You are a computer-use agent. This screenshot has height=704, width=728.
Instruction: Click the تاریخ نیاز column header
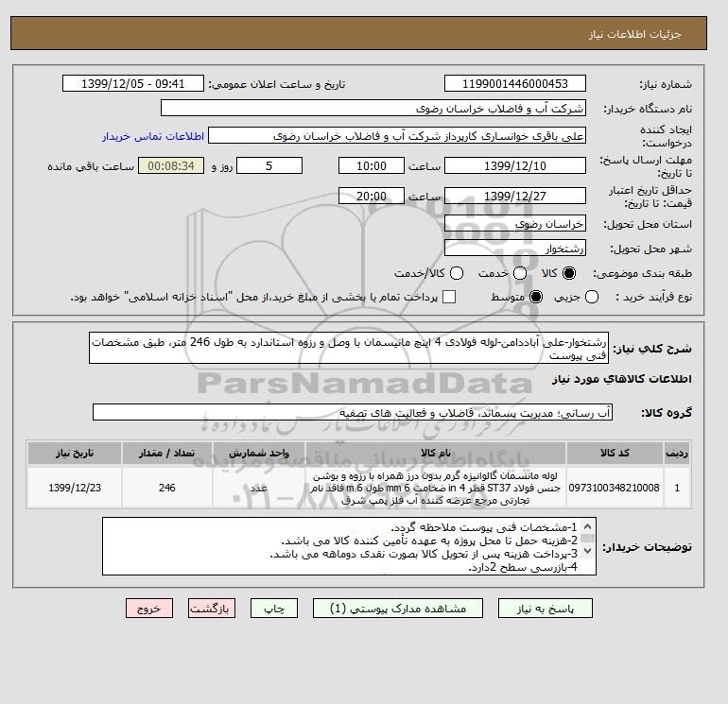coord(75,453)
